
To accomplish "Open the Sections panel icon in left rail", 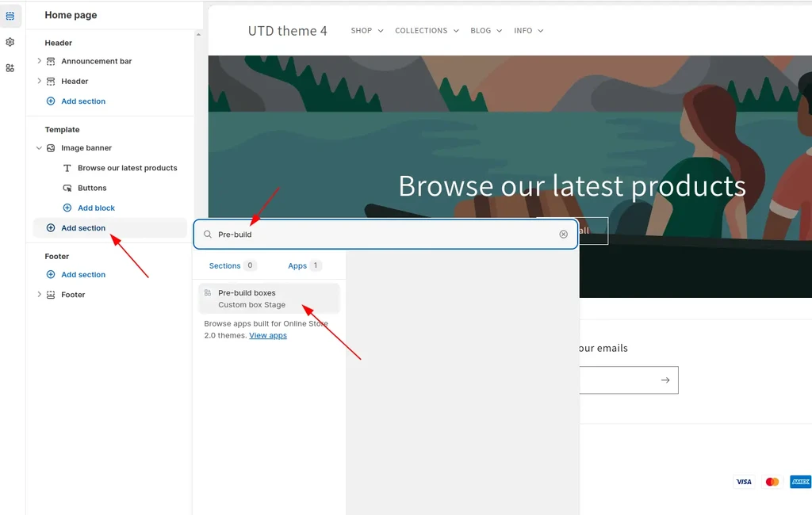I will click(10, 16).
